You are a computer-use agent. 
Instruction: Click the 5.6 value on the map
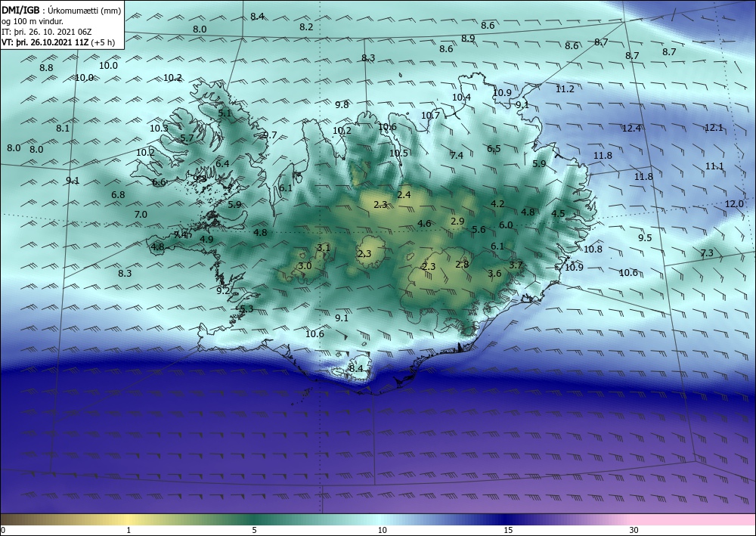click(479, 230)
